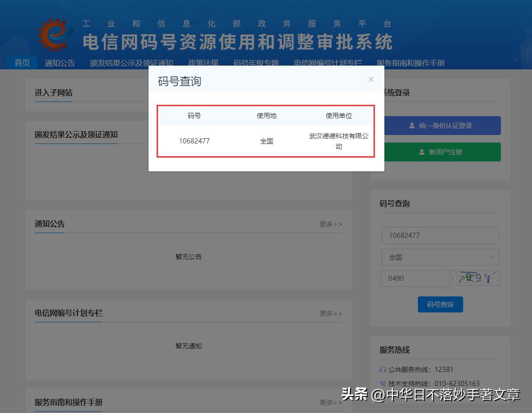Click the headset icon beside 公共服务热线
This screenshot has width=532, height=413.
tap(383, 370)
